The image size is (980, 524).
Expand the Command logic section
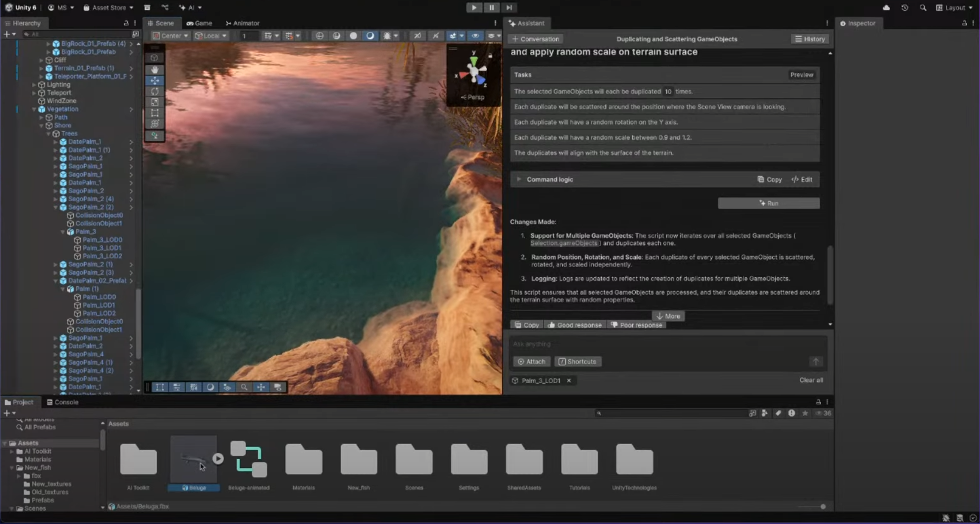[x=519, y=179]
